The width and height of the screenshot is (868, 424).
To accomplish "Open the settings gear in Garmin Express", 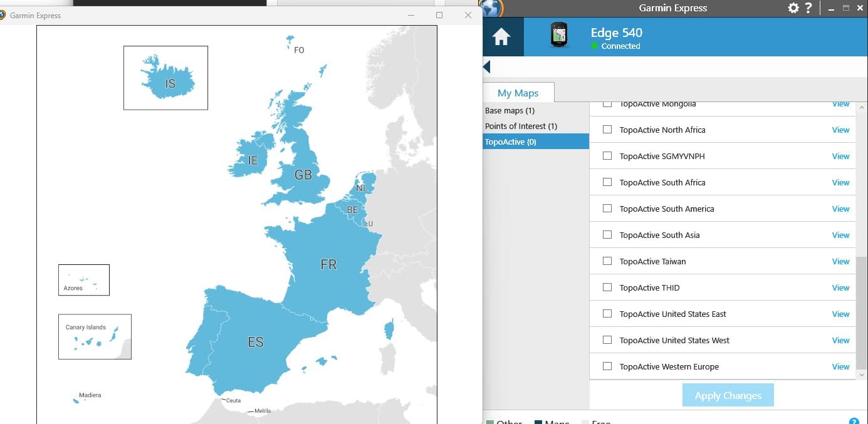I will point(793,8).
